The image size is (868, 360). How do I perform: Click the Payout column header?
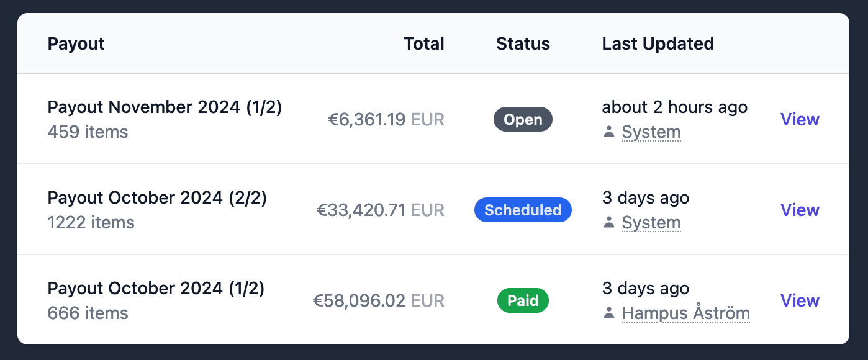(x=76, y=43)
